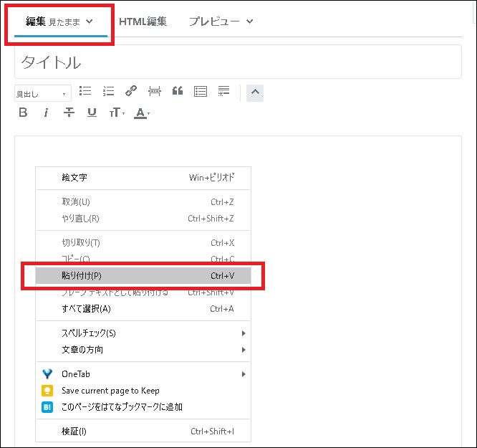Viewport: 477px width, 448px height.
Task: Insert a numbered list
Action: (108, 91)
